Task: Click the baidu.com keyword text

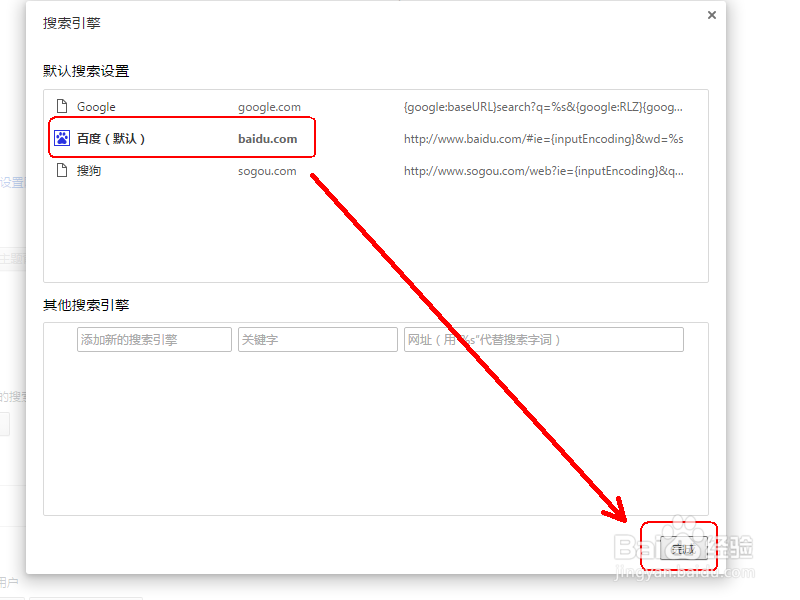Action: click(268, 138)
